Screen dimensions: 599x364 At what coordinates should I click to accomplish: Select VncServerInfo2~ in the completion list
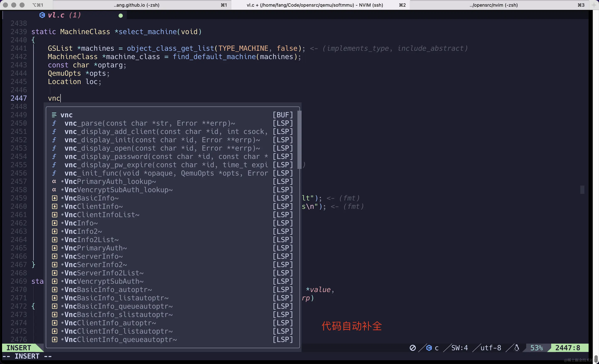click(x=95, y=265)
